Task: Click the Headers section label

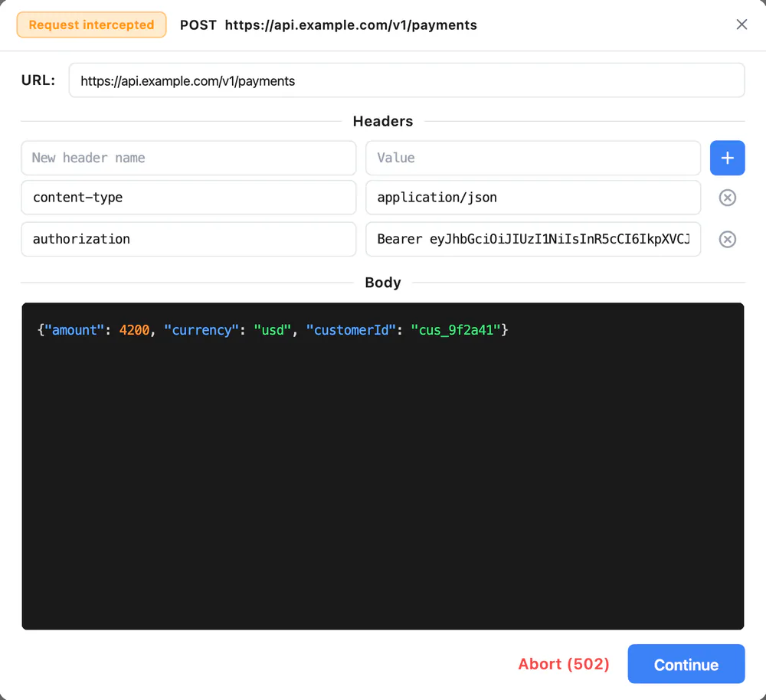Action: click(x=383, y=121)
